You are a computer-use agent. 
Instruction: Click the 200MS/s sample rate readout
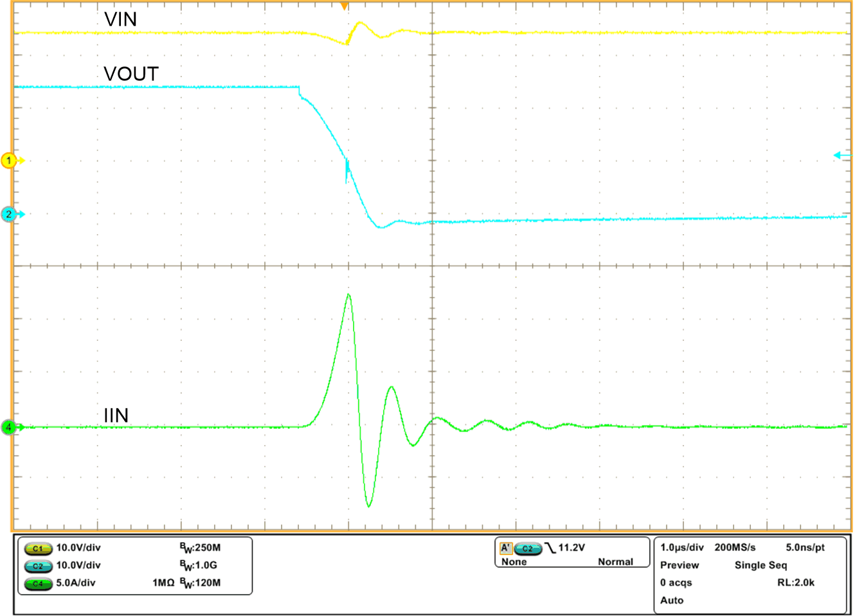coord(735,547)
